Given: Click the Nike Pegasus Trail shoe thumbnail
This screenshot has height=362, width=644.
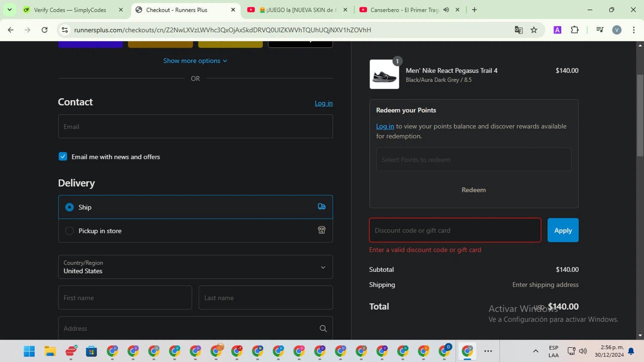Looking at the screenshot, I should point(384,74).
